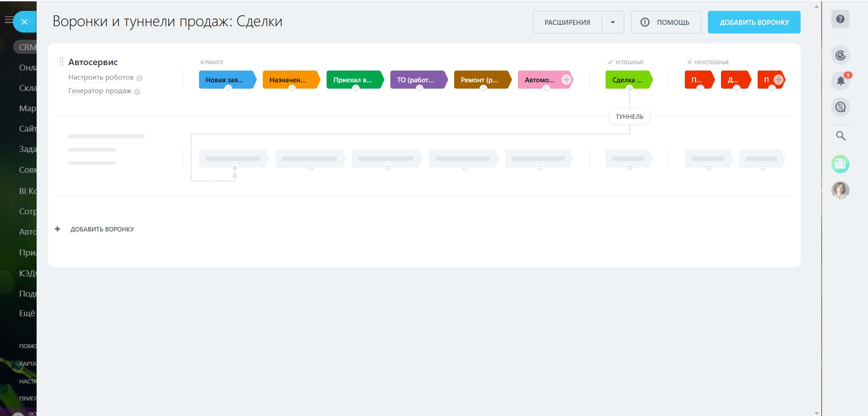
Task: Open the Bitrix24 Copilot swirl icon in sidebar
Action: click(840, 55)
